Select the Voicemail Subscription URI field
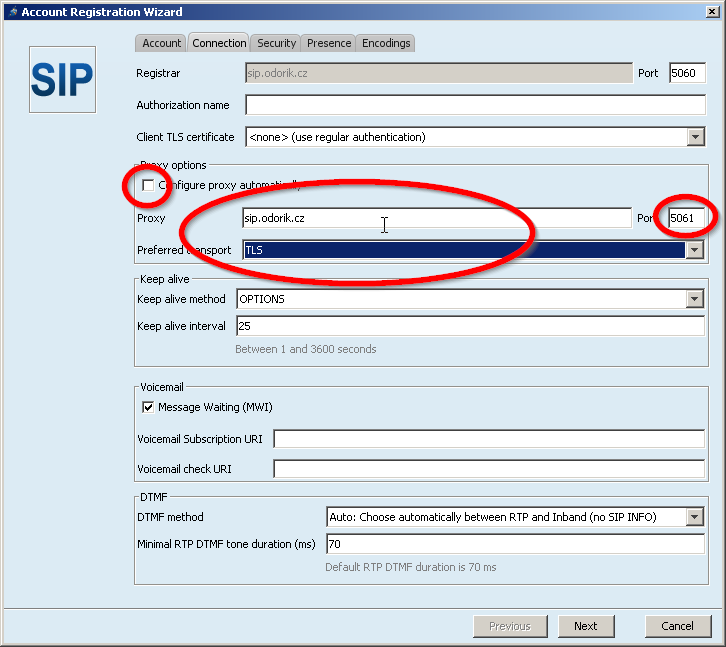Screen dimensions: 726x647 (489, 439)
